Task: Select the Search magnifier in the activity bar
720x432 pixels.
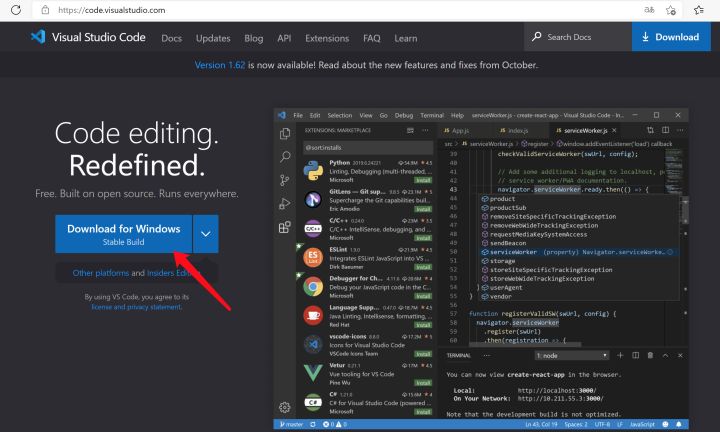Action: pos(285,157)
